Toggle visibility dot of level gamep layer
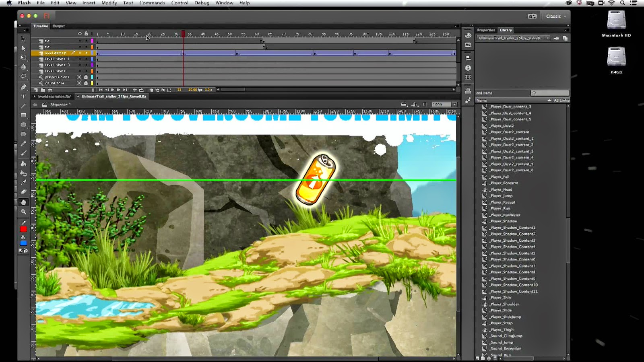 [x=80, y=53]
